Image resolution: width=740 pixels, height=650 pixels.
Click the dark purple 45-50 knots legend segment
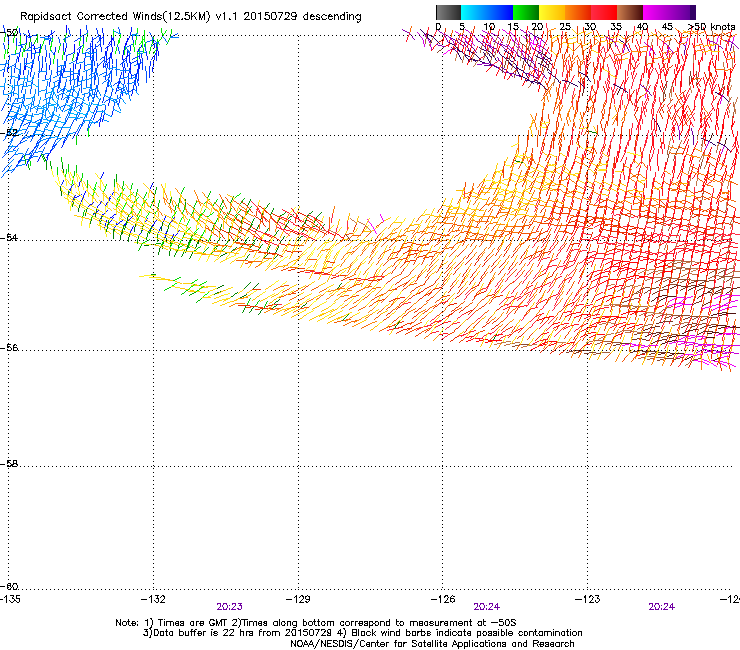682,12
